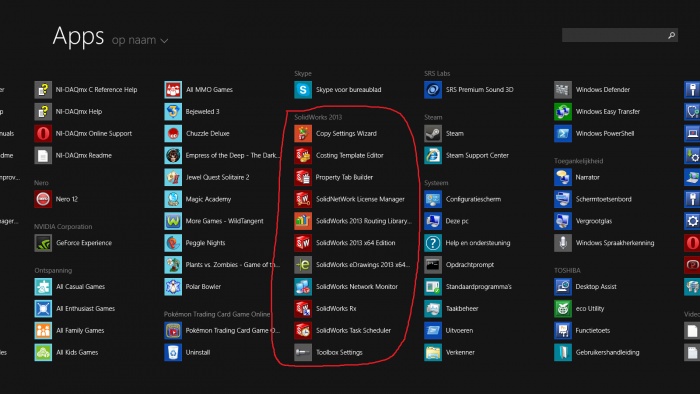Open Chuzzle Deluxe icon
Image resolution: width=700 pixels, height=394 pixels.
[x=173, y=133]
